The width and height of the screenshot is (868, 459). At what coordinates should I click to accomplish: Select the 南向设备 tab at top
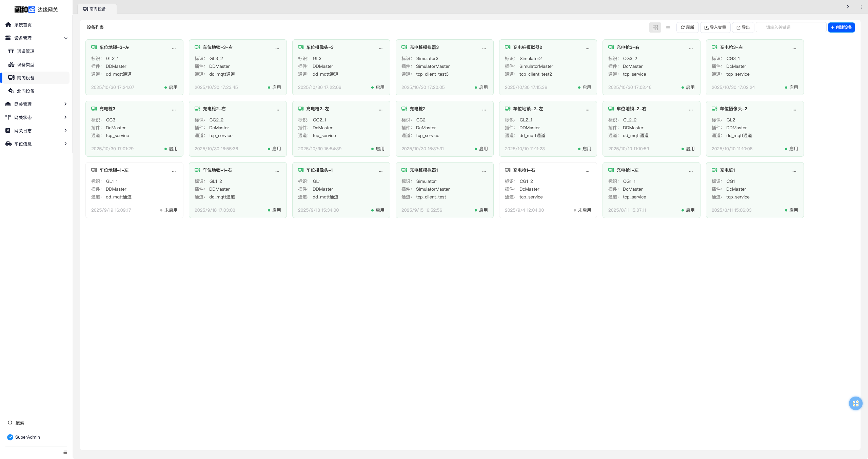point(97,9)
